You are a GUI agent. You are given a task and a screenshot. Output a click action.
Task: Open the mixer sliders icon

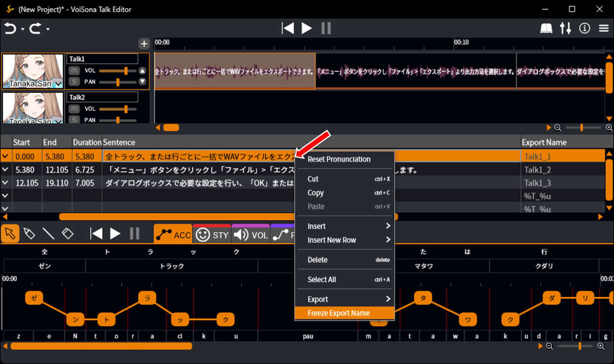[x=566, y=29]
